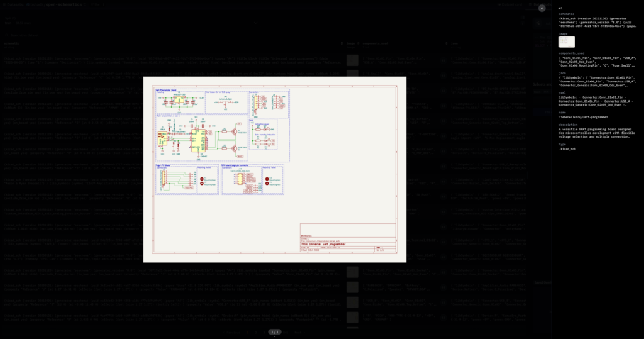Screen dimensions: 644x339
Task: Select the json libSymbols value text
Action: pyautogui.click(x=597, y=81)
